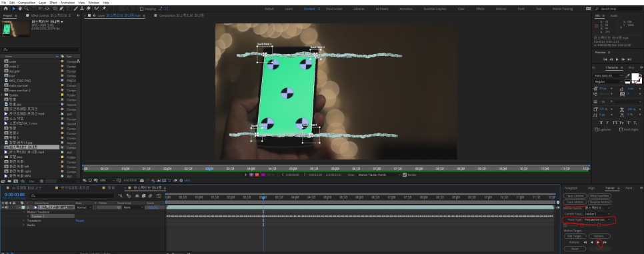Image resolution: width=644 pixels, height=254 pixels.
Task: Toggle the Ligatures checkbox
Action: tap(597, 129)
